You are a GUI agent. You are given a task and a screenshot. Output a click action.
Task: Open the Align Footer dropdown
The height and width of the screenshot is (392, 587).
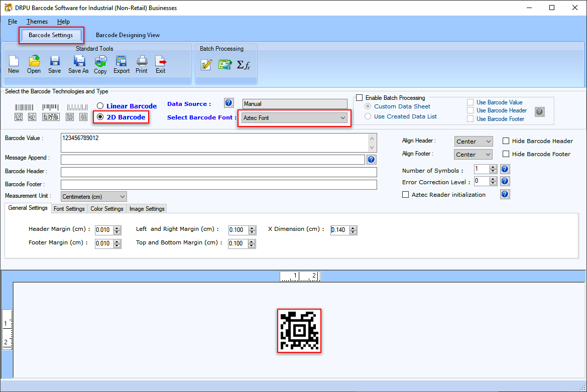click(473, 155)
